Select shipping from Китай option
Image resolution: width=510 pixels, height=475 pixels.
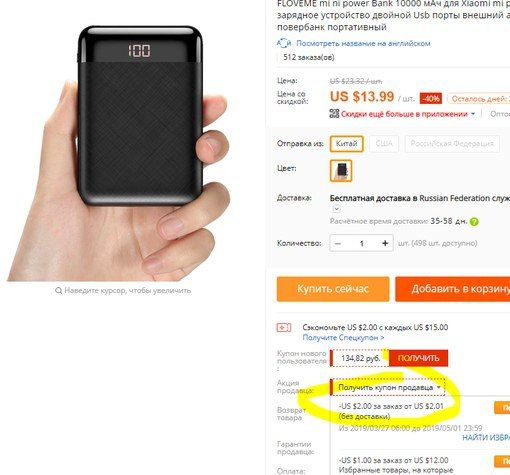[346, 144]
